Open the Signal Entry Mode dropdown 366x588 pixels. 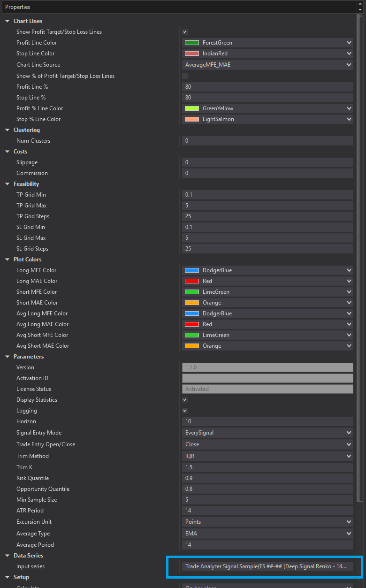[x=267, y=433]
